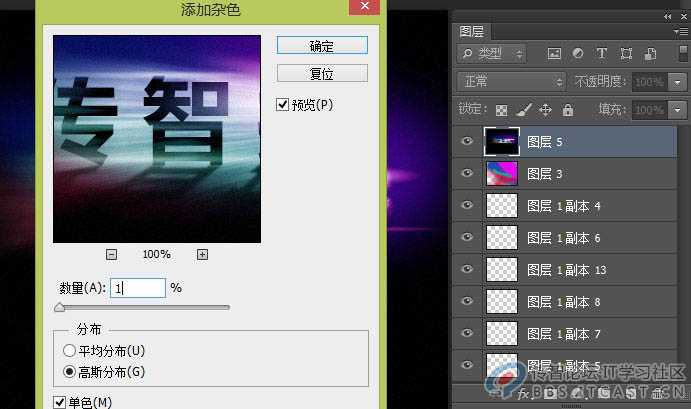Click the lock all padlock icon
The image size is (691, 409).
(x=568, y=109)
